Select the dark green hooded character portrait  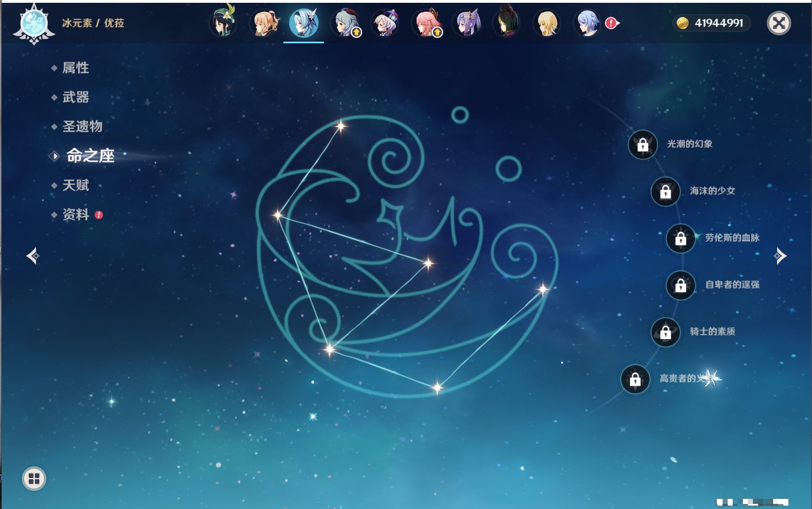[506, 23]
